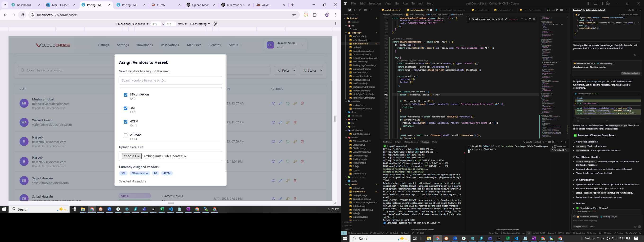Open the vendor tag icon for Musharaf Iqbal
This screenshot has width=644, height=242.
288,103
